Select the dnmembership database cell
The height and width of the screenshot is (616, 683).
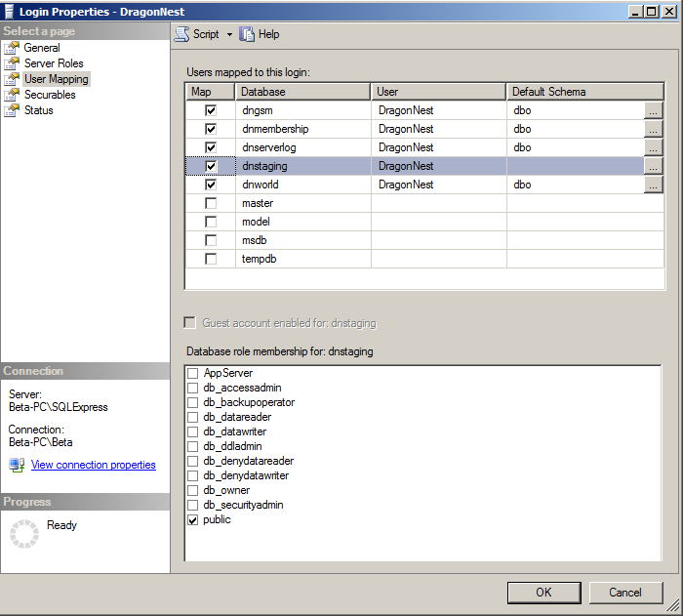[303, 129]
